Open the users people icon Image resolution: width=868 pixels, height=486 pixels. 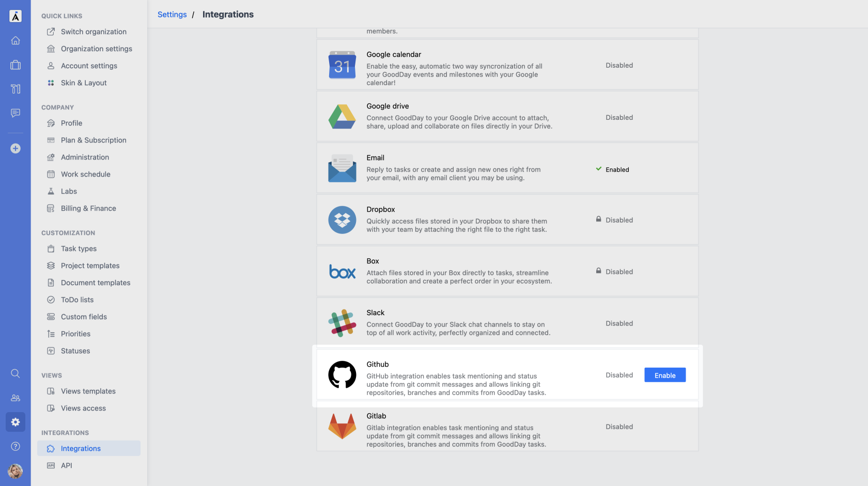(16, 398)
